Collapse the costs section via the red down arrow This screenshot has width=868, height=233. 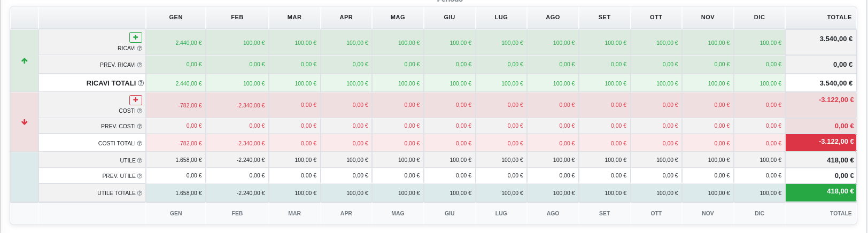click(x=25, y=122)
